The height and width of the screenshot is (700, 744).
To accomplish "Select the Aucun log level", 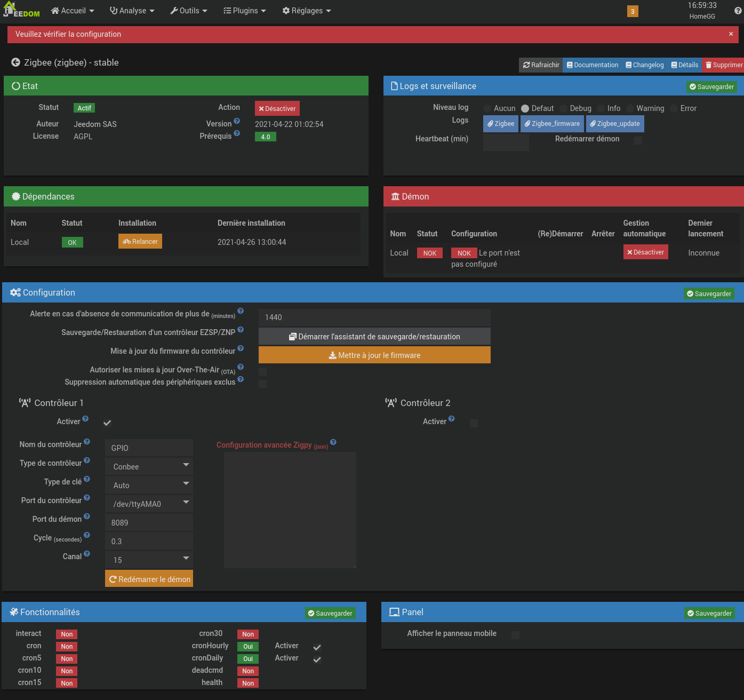I will (x=487, y=109).
